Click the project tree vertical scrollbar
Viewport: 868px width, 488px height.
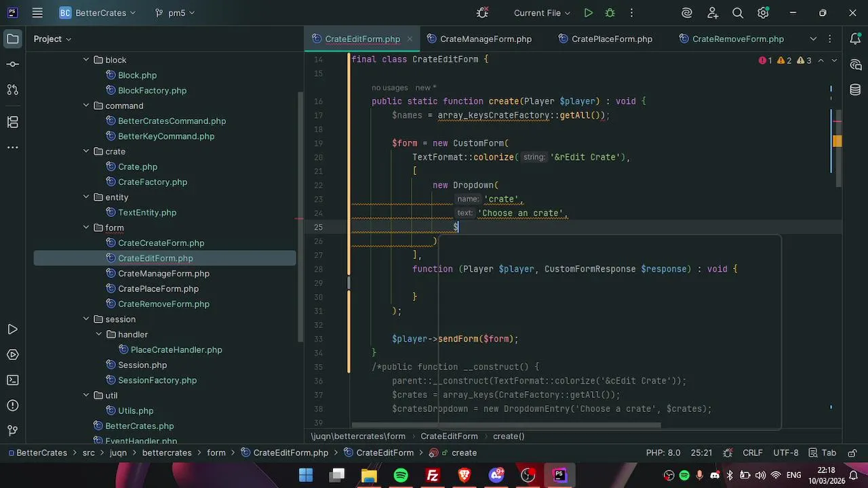click(x=300, y=217)
